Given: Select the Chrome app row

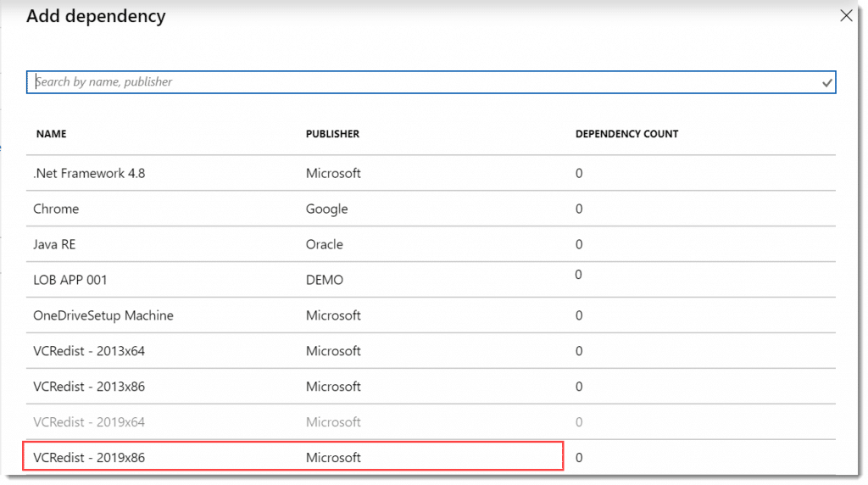Looking at the screenshot, I should point(431,209).
